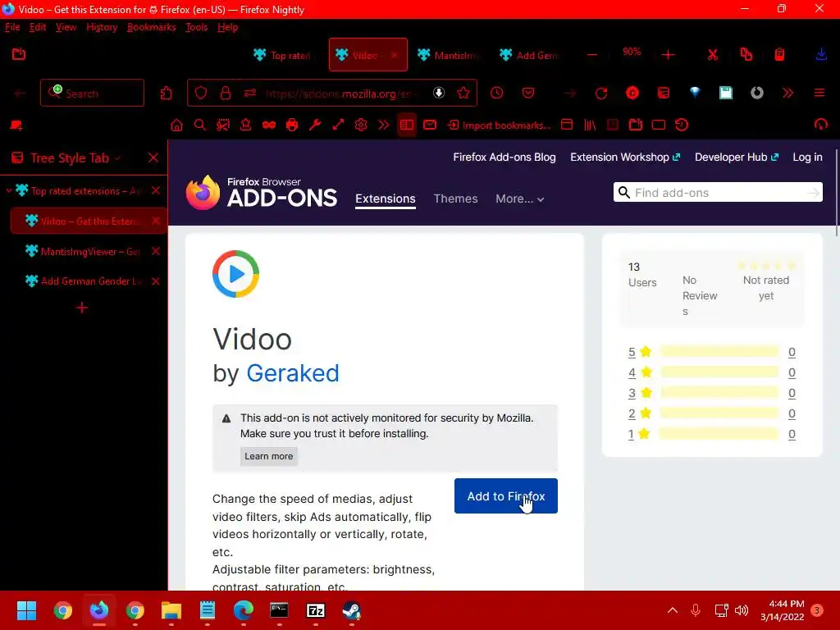Click the Find add-ons search field
840x630 pixels.
tap(718, 193)
